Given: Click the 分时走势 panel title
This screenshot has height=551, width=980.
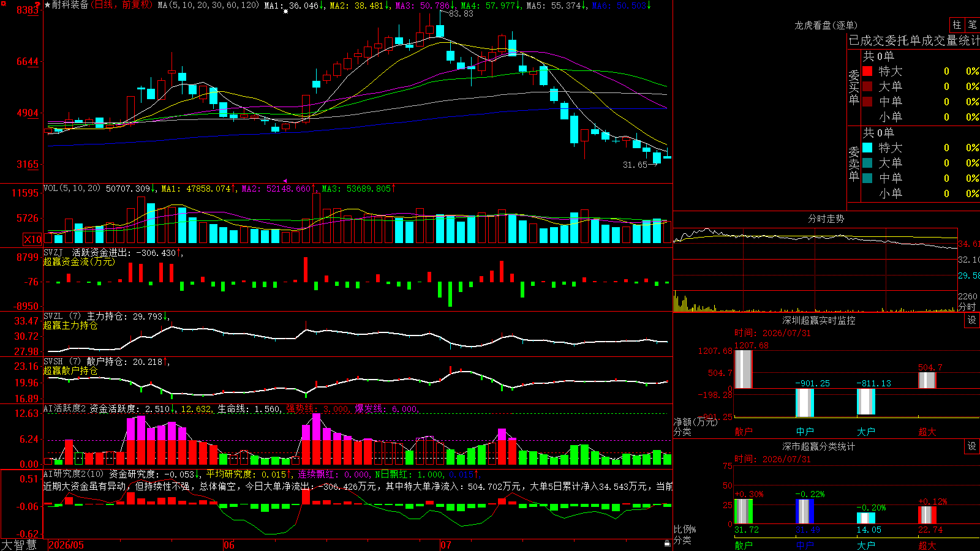Looking at the screenshot, I should (826, 219).
